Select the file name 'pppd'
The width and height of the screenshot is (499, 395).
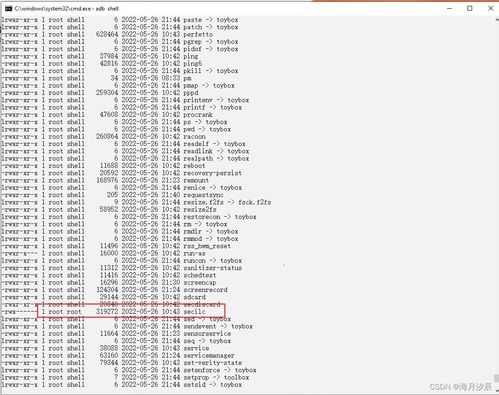[191, 93]
